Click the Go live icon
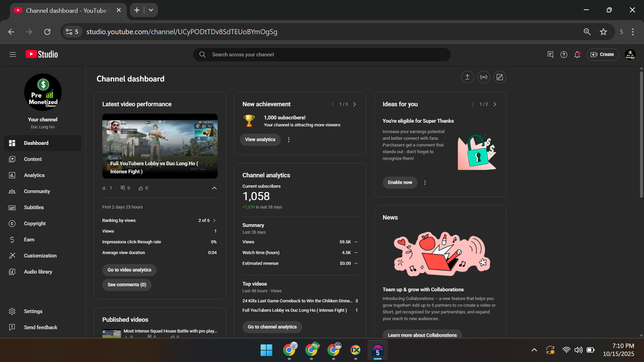The width and height of the screenshot is (644, 362). (x=483, y=77)
